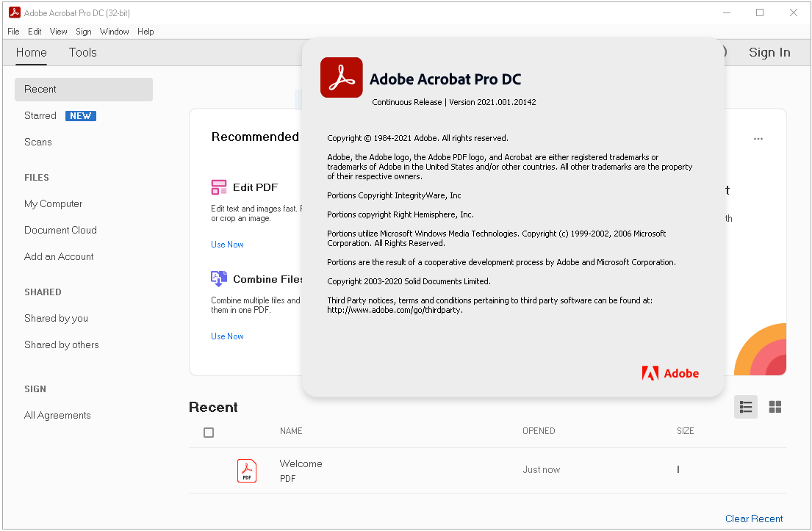Sort by the SIZE column header
The image size is (812, 531).
click(685, 431)
